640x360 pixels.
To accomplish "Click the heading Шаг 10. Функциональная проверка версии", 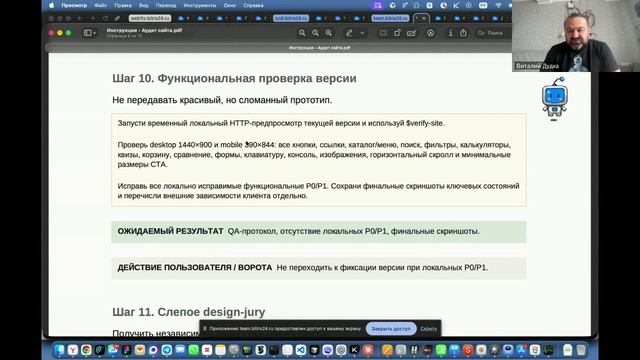I will tap(234, 78).
